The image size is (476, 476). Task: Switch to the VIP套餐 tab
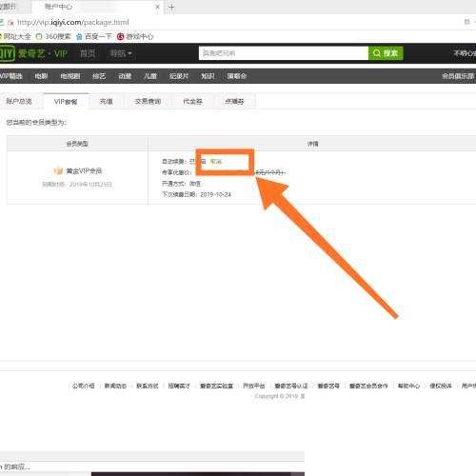point(66,102)
